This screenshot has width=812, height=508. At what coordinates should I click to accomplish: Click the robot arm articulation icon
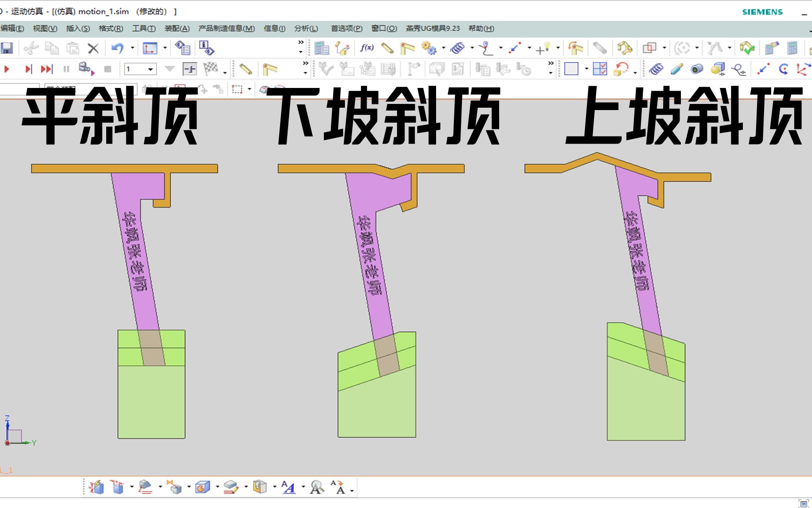pyautogui.click(x=625, y=48)
